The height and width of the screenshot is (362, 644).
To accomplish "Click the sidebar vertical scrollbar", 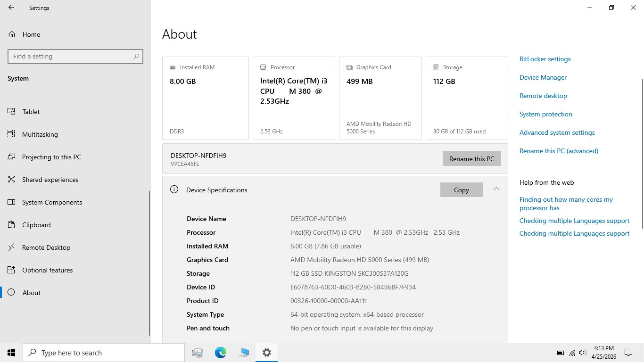I will tap(149, 263).
